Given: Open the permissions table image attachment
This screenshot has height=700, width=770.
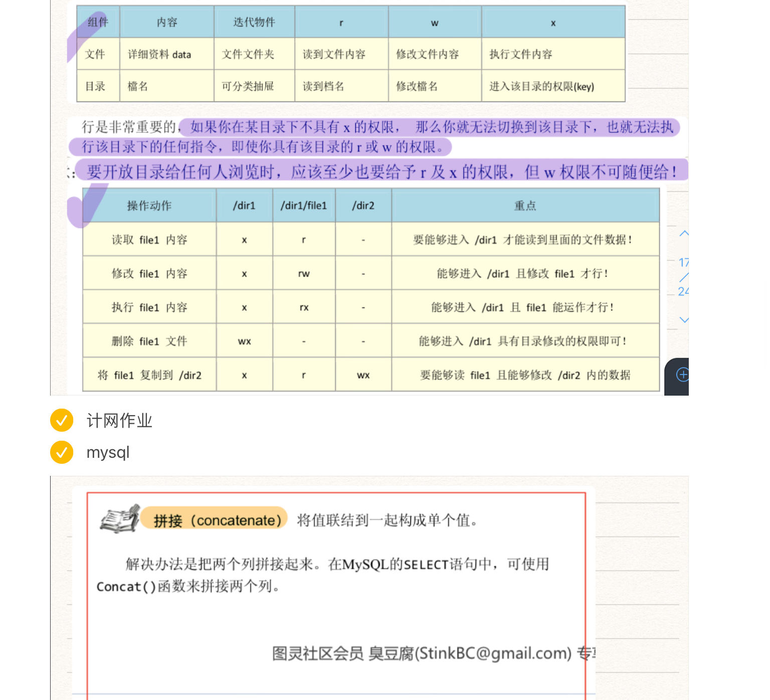Looking at the screenshot, I should click(369, 198).
